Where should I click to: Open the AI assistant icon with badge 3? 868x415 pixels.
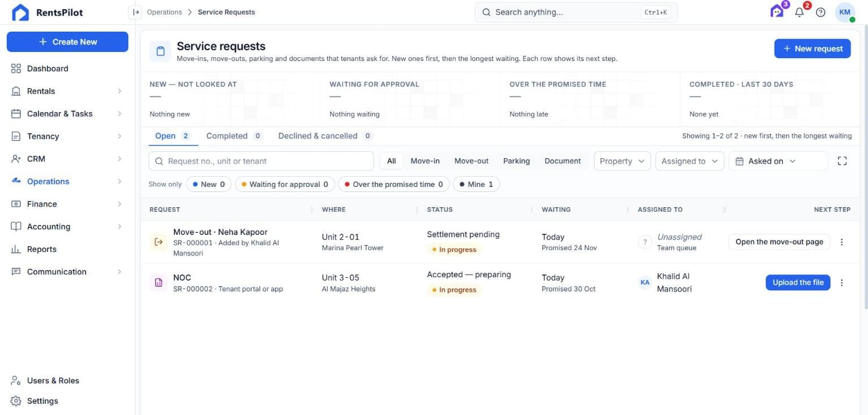point(778,11)
